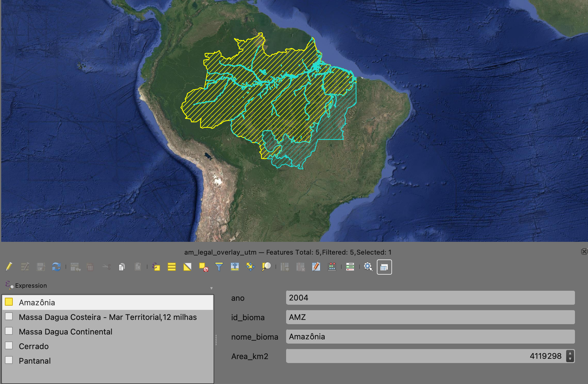Increment the Area_km2 stepper

pyautogui.click(x=570, y=353)
